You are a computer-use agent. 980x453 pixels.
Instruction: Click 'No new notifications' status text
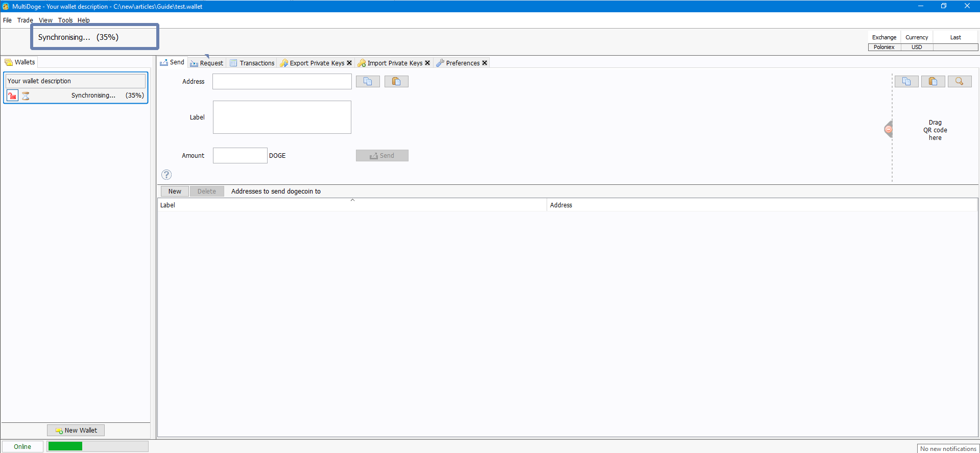pyautogui.click(x=948, y=449)
